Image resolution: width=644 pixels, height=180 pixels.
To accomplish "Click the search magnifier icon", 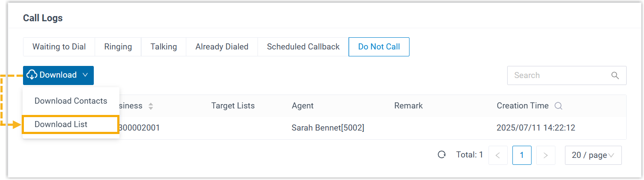I will click(615, 75).
